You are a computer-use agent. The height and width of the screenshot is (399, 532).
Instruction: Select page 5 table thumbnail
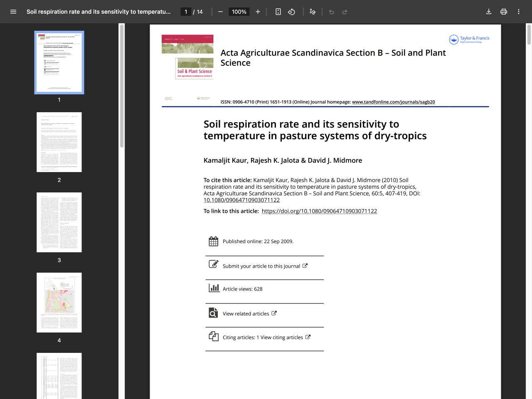pos(59,376)
